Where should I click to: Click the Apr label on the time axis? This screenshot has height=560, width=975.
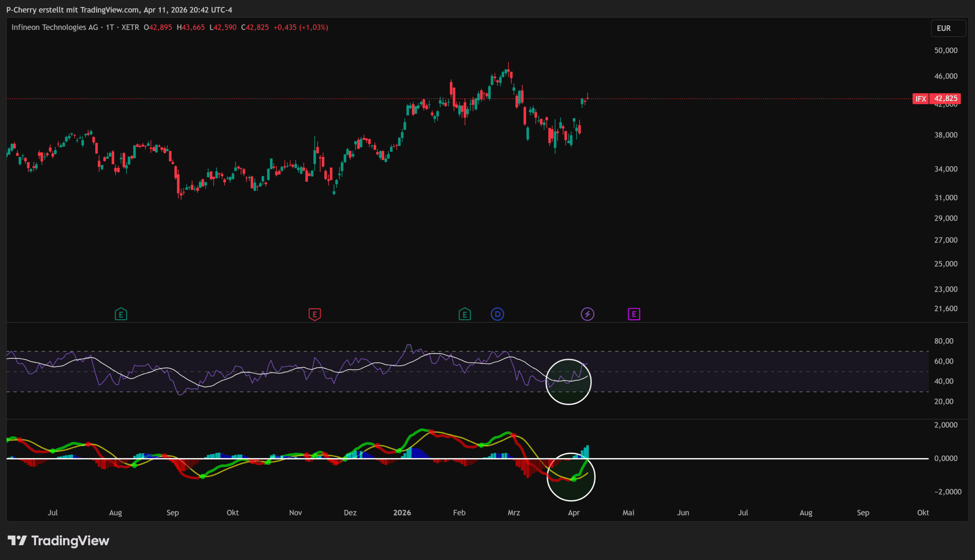pyautogui.click(x=574, y=513)
